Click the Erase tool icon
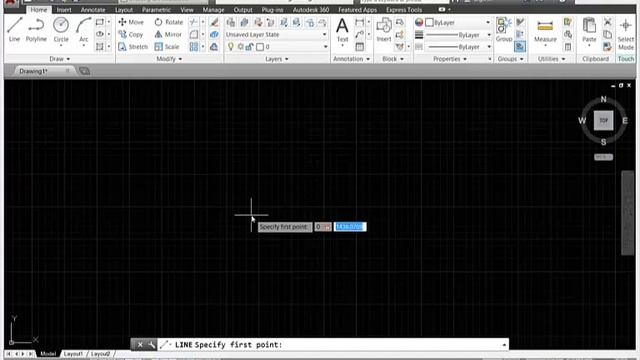The width and height of the screenshot is (640, 360). [x=214, y=22]
